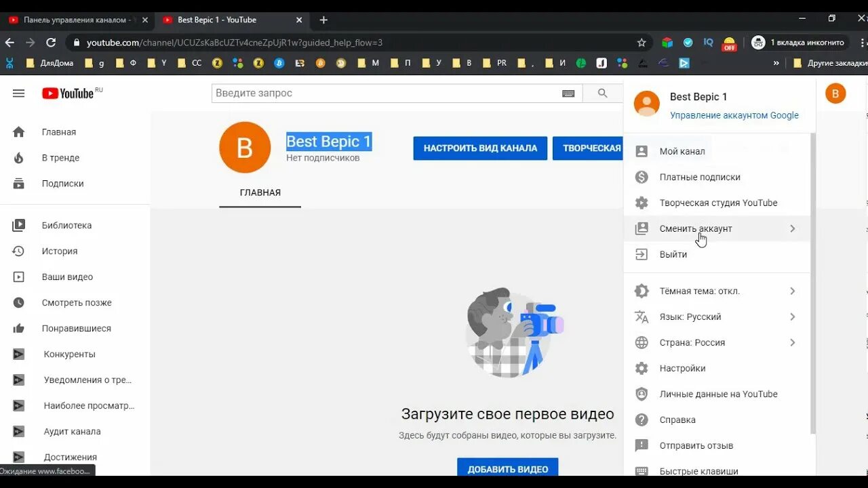Click the Смотреть позже clock icon
868x488 pixels.
coord(19,303)
